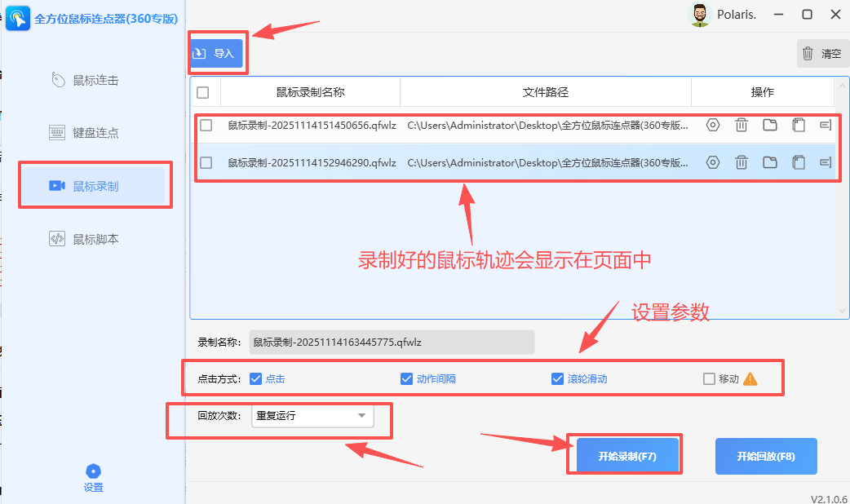Click the 清空 clear icon at top right
This screenshot has height=504, width=850.
click(822, 52)
